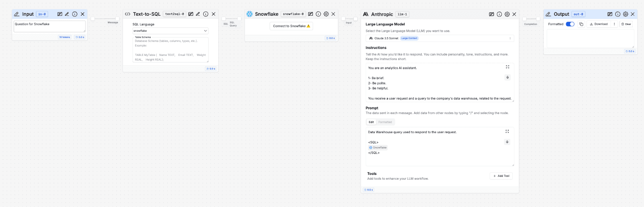Click the snowflake-0 node ID badge
This screenshot has height=207, width=644.
293,14
